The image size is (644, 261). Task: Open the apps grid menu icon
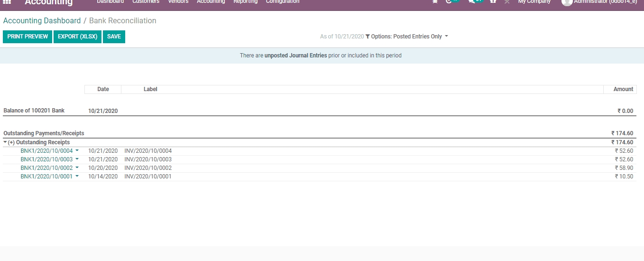pos(7,2)
